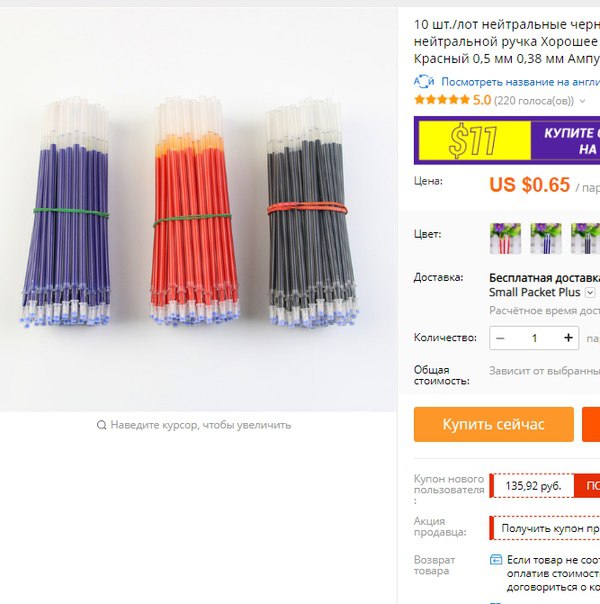The width and height of the screenshot is (600, 604).
Task: Click the five-star rating icons
Action: pyautogui.click(x=442, y=100)
